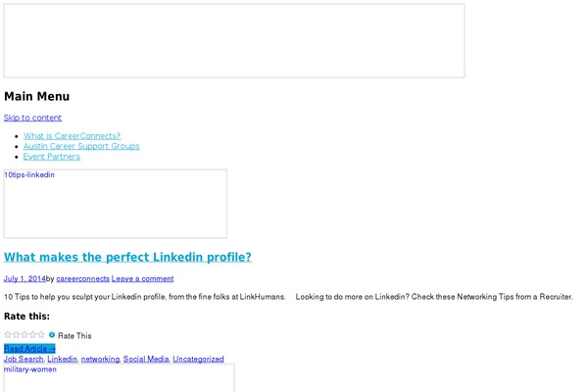
Task: Click the third rating star
Action: [x=25, y=335]
